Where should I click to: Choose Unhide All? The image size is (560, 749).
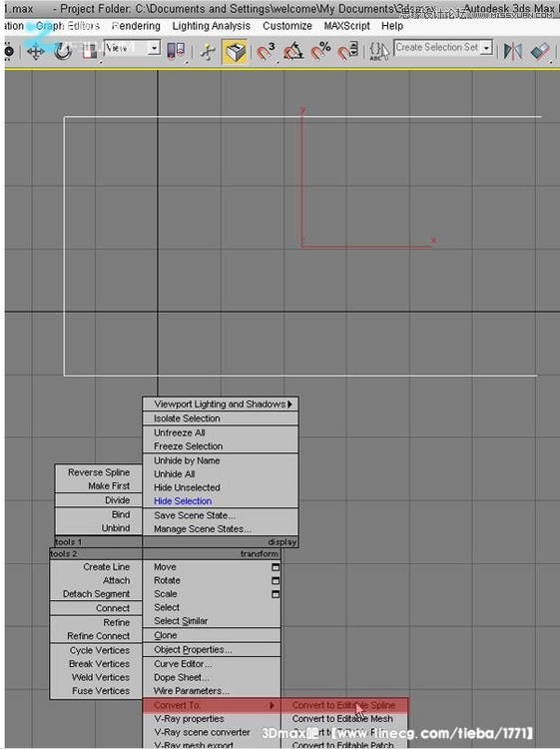(x=221, y=473)
